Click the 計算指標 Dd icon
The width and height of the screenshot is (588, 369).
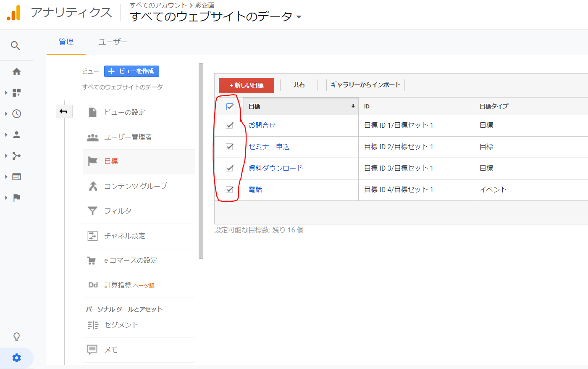tap(93, 285)
